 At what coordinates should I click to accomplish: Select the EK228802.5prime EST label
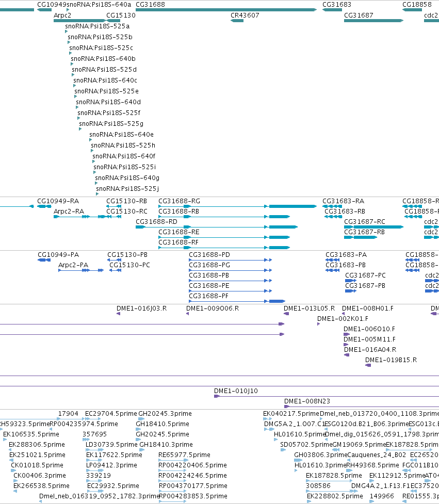[x=335, y=496]
